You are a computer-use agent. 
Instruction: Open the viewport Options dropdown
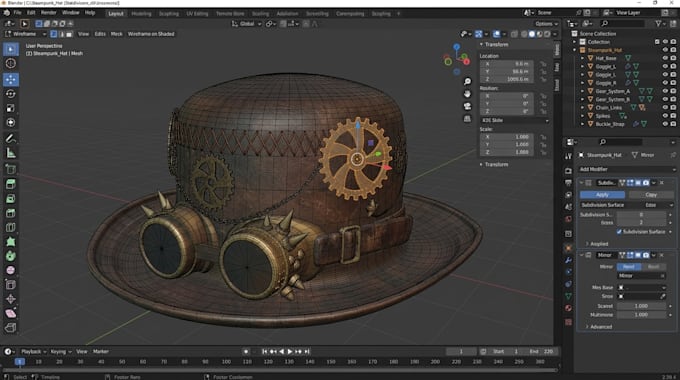click(546, 24)
